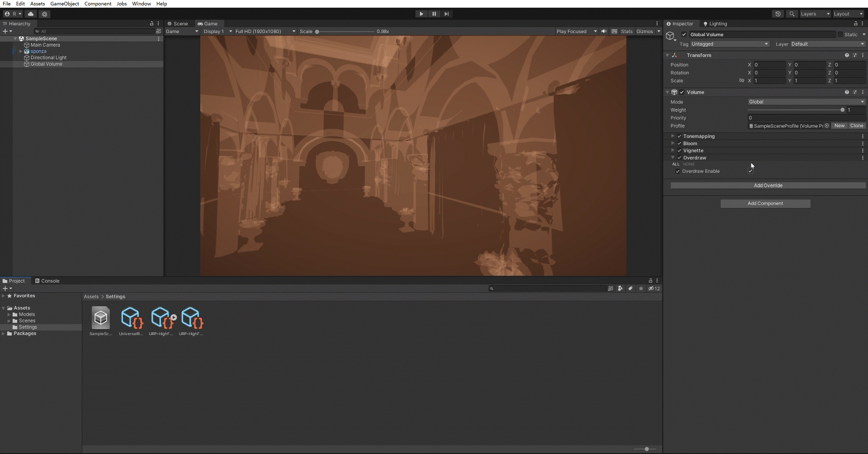
Task: Click the cloud services icon
Action: (x=31, y=14)
